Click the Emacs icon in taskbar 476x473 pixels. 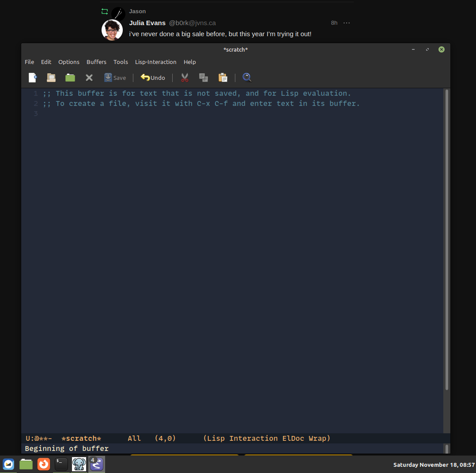point(97,464)
